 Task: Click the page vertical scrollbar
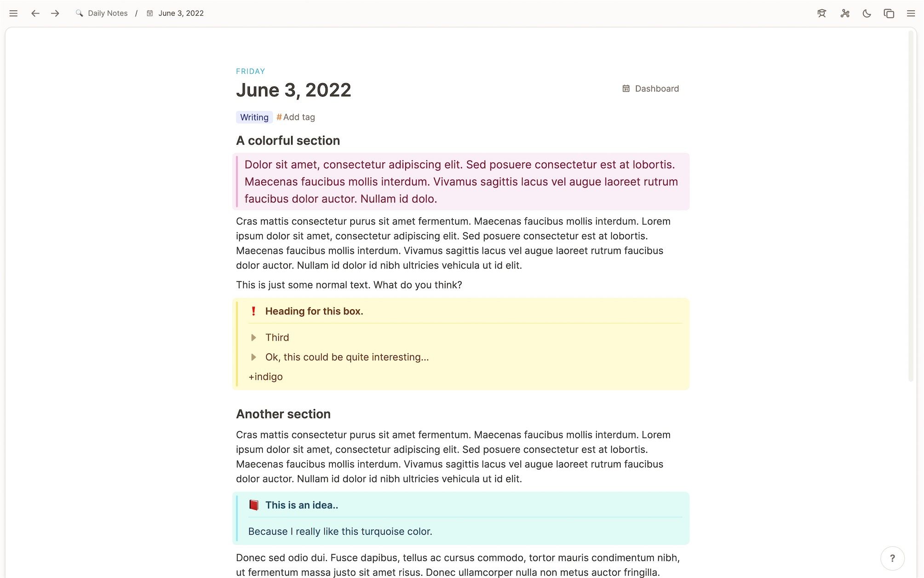(910, 207)
